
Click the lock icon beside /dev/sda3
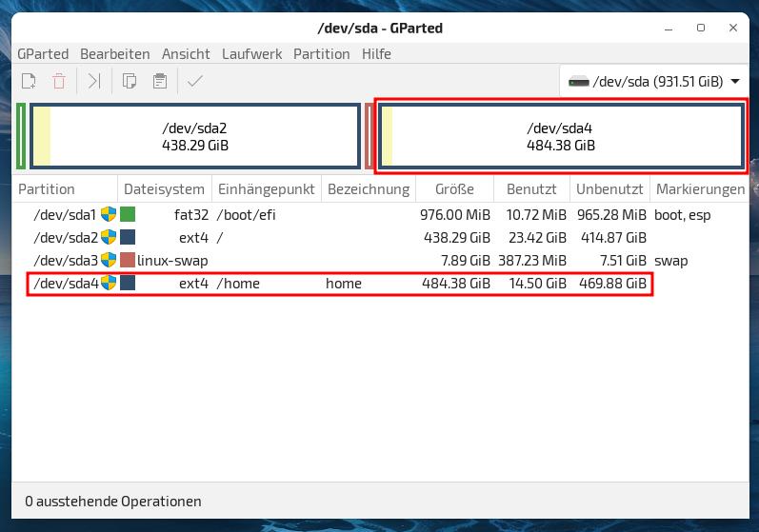tap(109, 261)
